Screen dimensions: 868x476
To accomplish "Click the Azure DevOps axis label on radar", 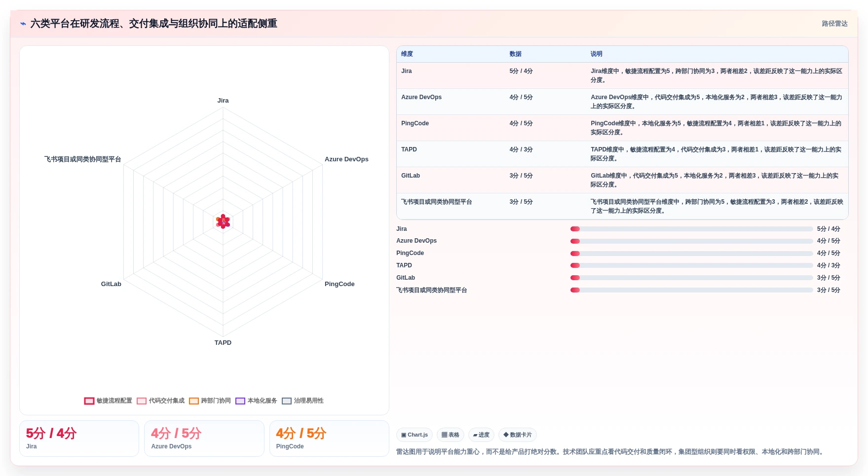I will pos(346,159).
